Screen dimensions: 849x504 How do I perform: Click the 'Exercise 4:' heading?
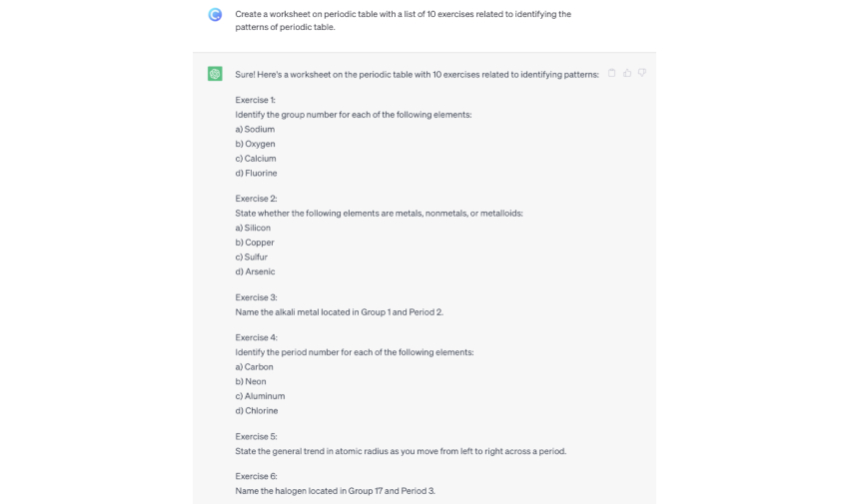coord(256,337)
